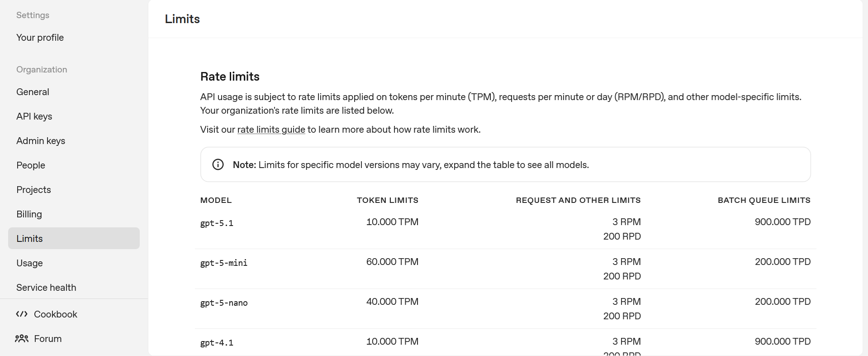The image size is (868, 356).
Task: Open Your profile settings
Action: (40, 38)
